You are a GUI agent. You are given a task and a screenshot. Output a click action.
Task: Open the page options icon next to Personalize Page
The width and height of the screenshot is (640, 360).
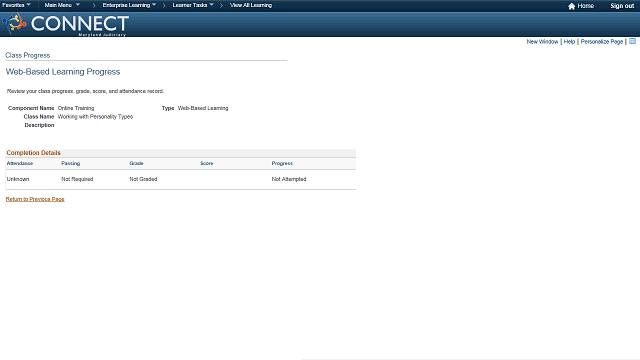[632, 41]
